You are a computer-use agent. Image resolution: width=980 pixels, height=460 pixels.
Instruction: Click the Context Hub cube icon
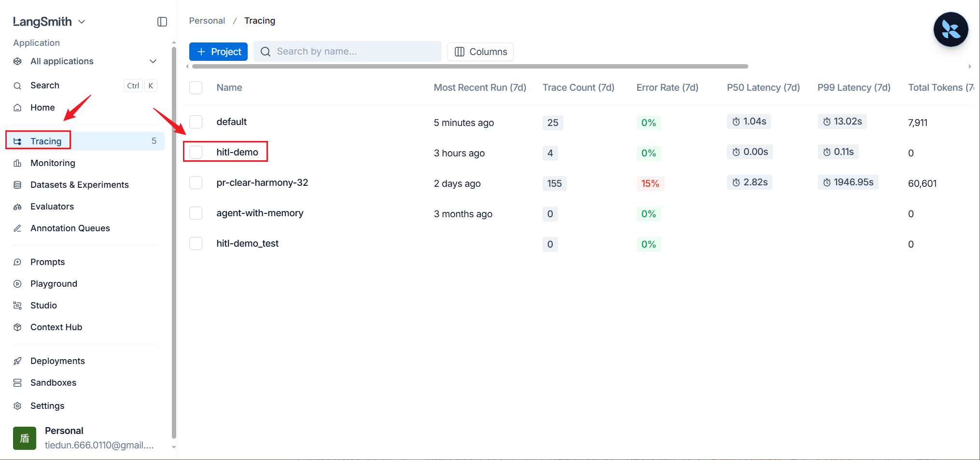[17, 327]
